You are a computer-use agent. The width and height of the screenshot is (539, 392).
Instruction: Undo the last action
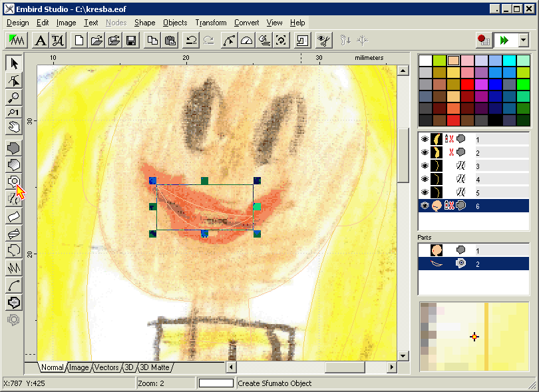(191, 41)
